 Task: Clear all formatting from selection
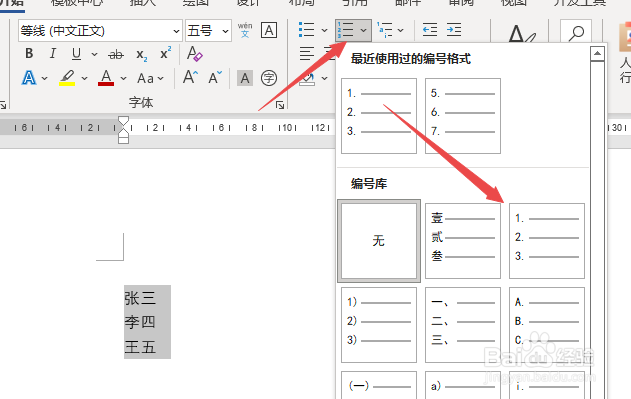[x=194, y=54]
